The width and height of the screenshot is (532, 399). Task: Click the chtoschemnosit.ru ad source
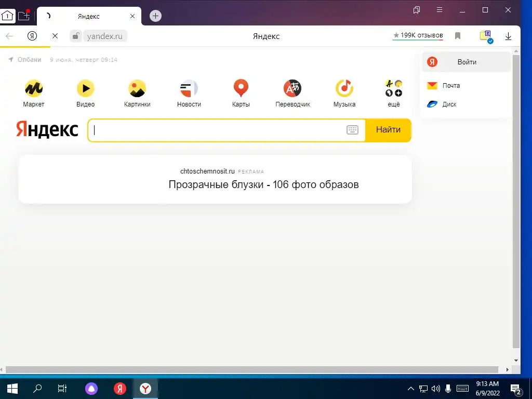(x=207, y=171)
